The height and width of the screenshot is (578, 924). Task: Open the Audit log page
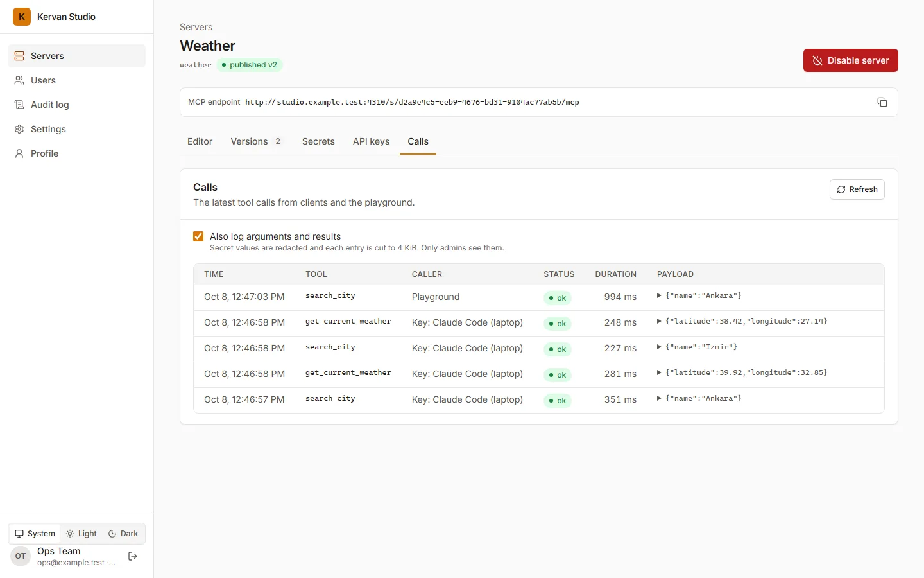tap(76, 105)
